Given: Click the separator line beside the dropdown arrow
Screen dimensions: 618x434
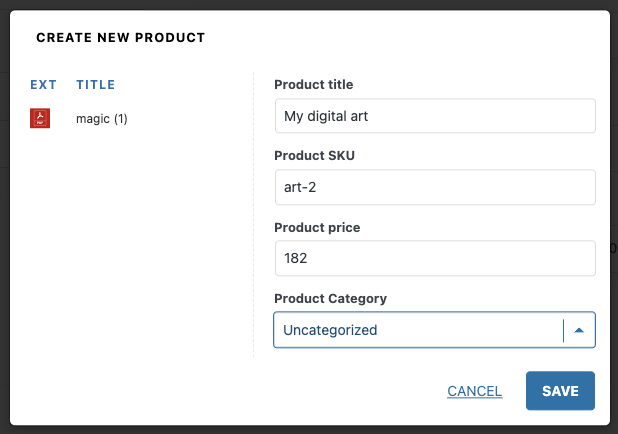Looking at the screenshot, I should pyautogui.click(x=564, y=329).
